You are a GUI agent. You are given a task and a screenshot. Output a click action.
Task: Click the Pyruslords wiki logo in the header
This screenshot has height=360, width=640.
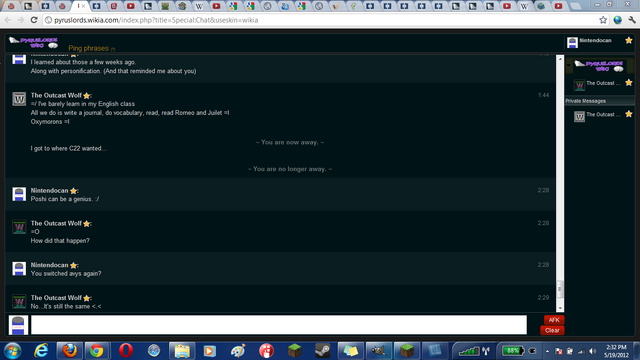(33, 42)
